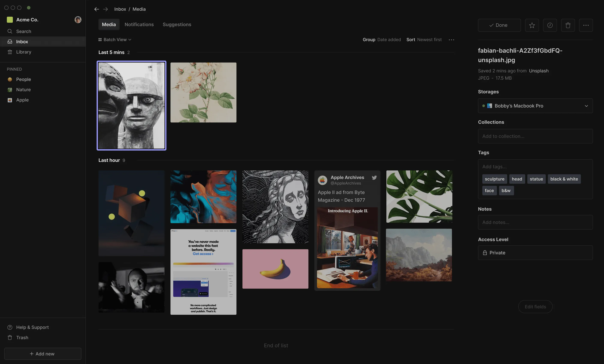
Task: Open more actions in the detail panel
Action: (586, 25)
